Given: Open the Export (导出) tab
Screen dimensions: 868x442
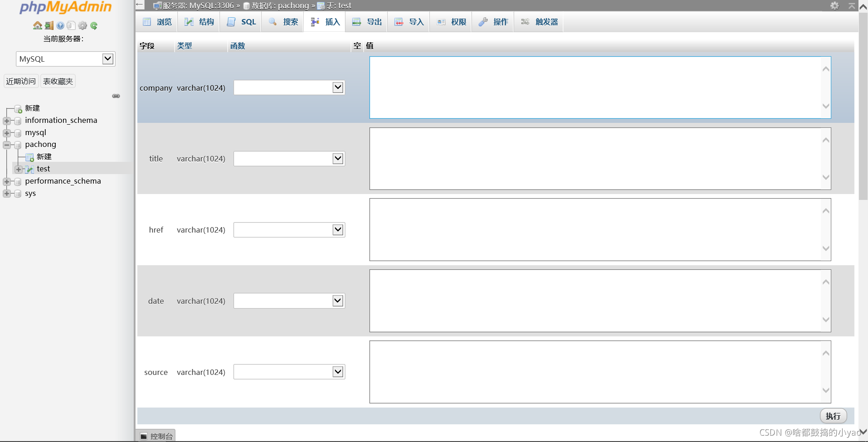Looking at the screenshot, I should 367,22.
